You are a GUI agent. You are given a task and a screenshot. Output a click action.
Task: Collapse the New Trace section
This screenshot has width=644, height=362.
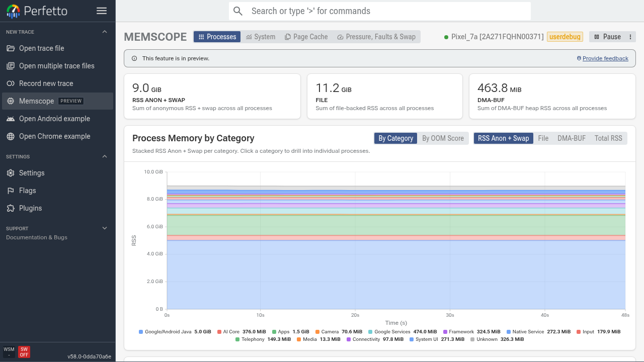tap(105, 32)
